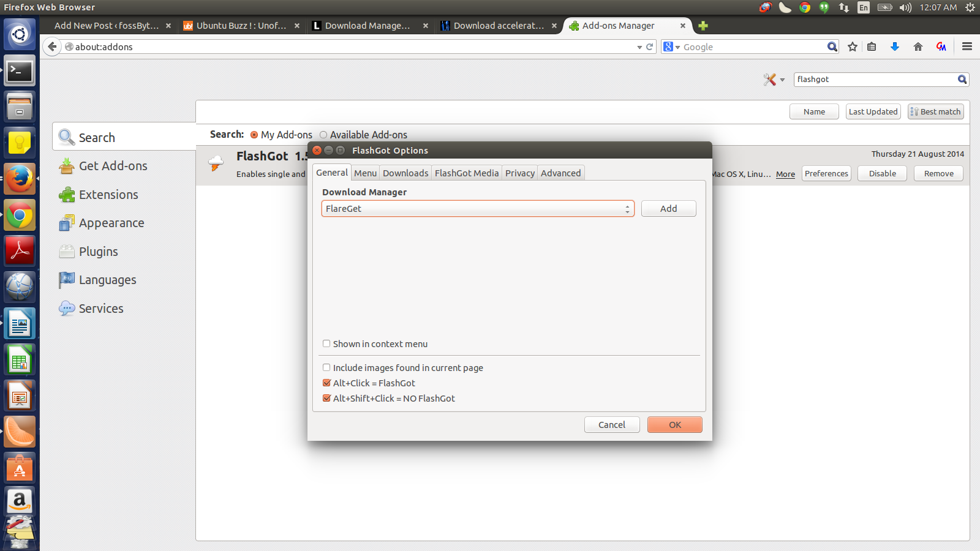Viewport: 980px width, 551px height.
Task: Check Include images found in current page
Action: click(x=326, y=367)
